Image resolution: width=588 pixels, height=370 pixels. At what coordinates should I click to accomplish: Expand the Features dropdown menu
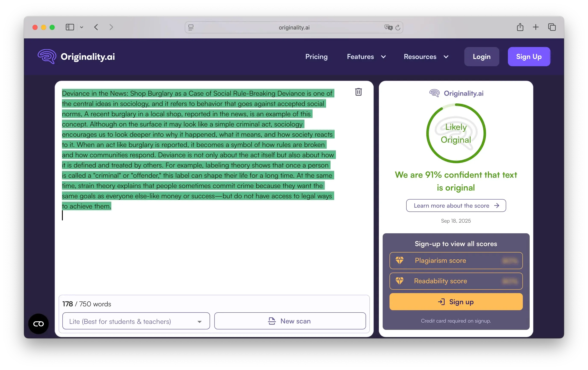point(366,57)
